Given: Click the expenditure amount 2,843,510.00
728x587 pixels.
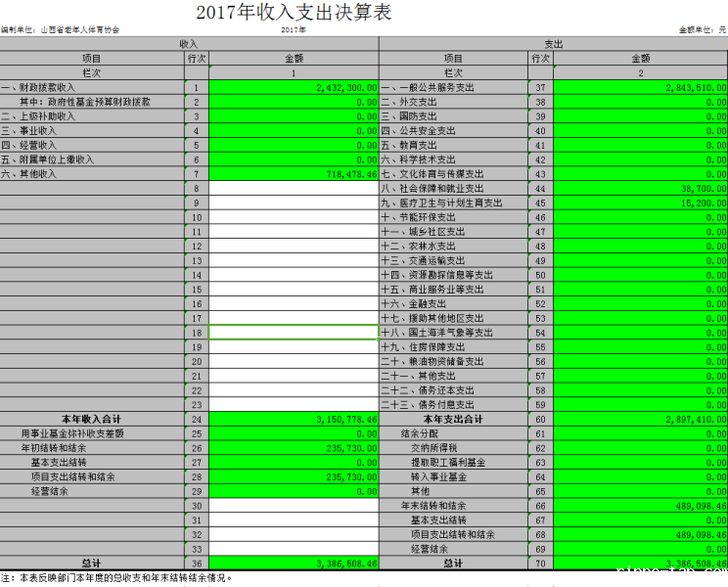Looking at the screenshot, I should click(641, 88).
